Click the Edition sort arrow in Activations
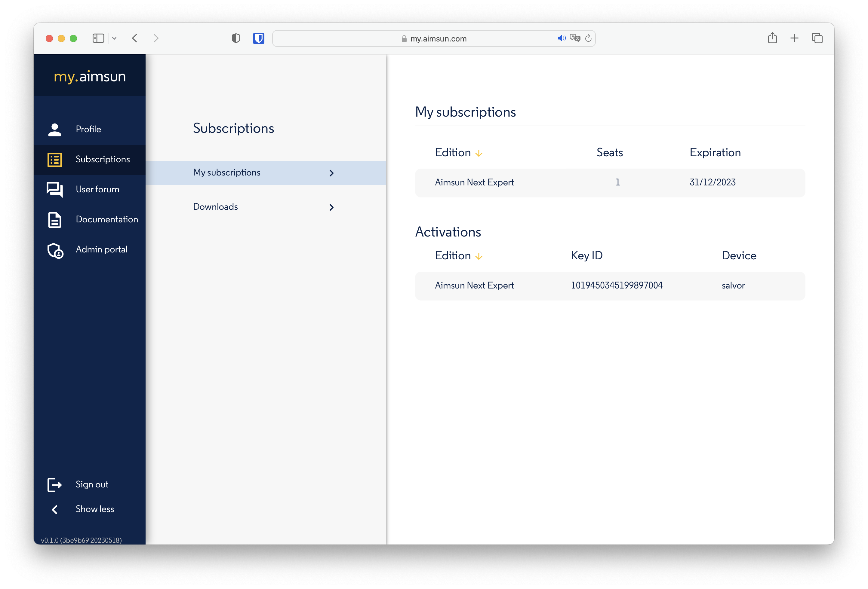This screenshot has height=589, width=868. coord(479,256)
